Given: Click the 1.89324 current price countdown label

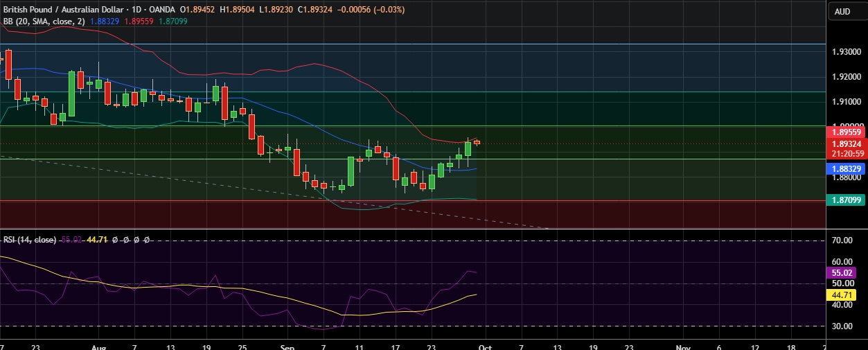Looking at the screenshot, I should (x=845, y=148).
